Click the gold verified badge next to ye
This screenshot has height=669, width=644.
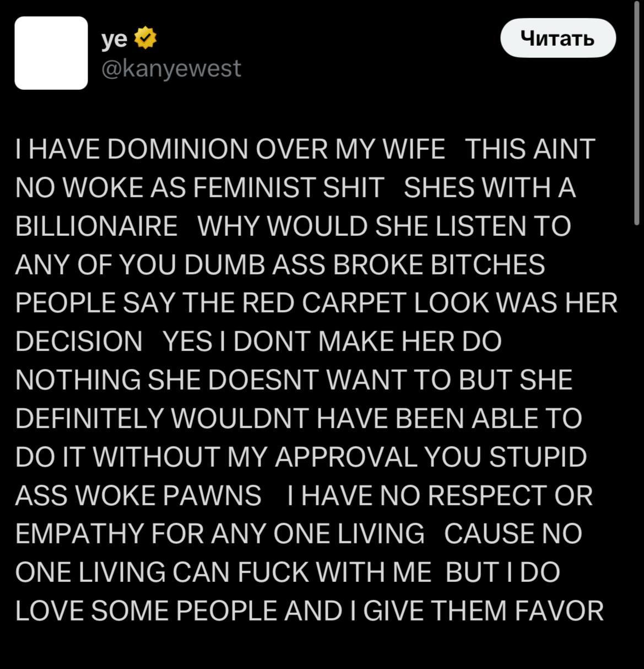point(145,39)
